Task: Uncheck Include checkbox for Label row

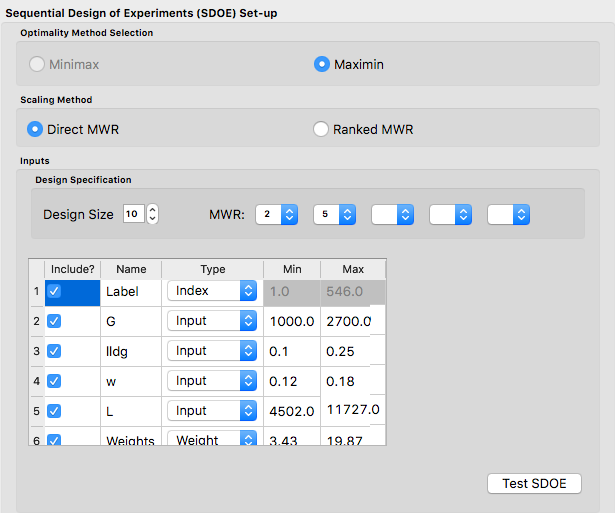Action: click(55, 291)
